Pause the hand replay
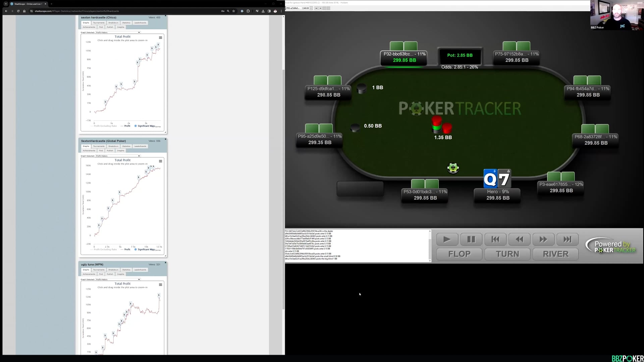Image resolution: width=644 pixels, height=362 pixels. coord(471,239)
